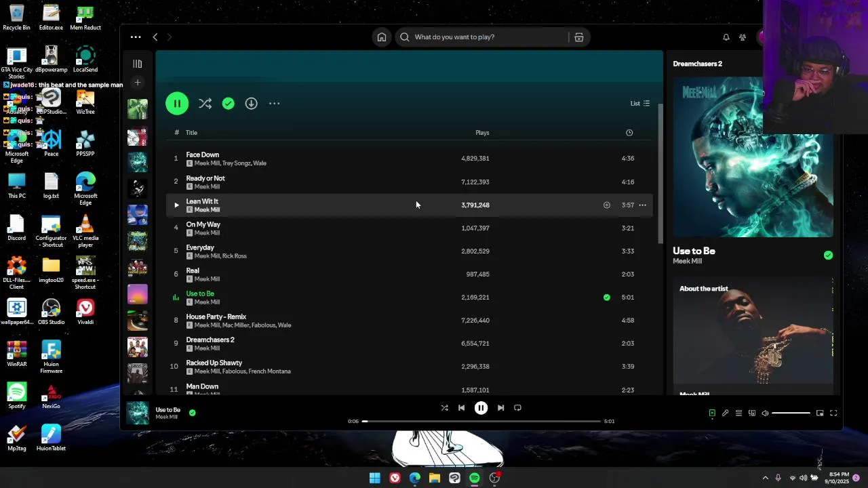Toggle repeat in the player bar
Screen dimensions: 868x488
[517, 408]
